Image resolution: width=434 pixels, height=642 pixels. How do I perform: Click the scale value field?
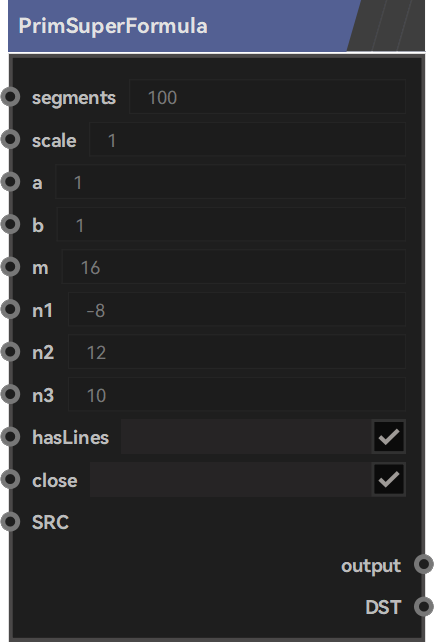247,140
